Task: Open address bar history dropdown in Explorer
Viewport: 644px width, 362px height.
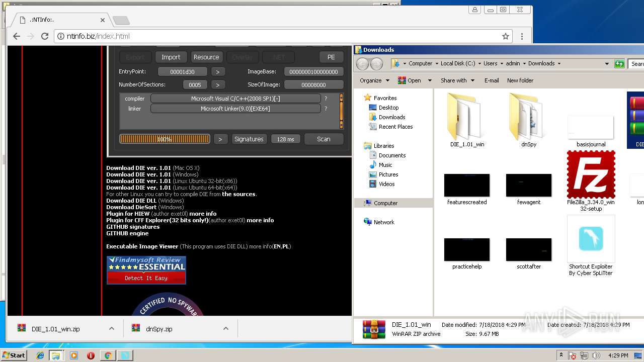Action: [607, 64]
